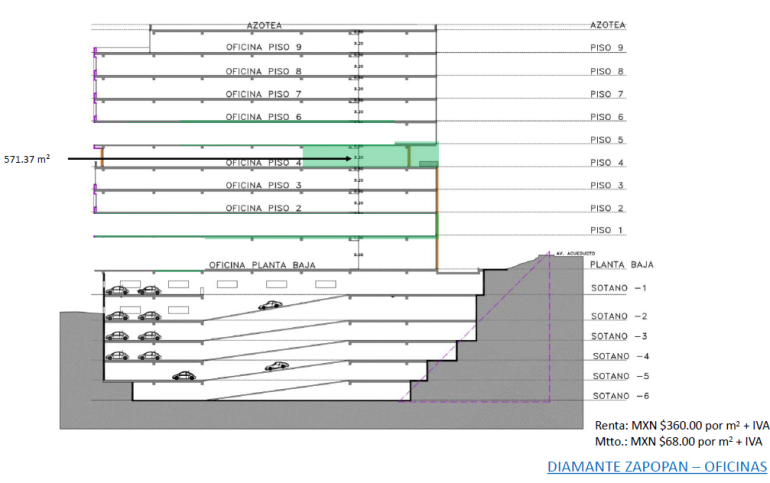
Task: Select PISO 9 in the right legend
Action: click(x=607, y=48)
